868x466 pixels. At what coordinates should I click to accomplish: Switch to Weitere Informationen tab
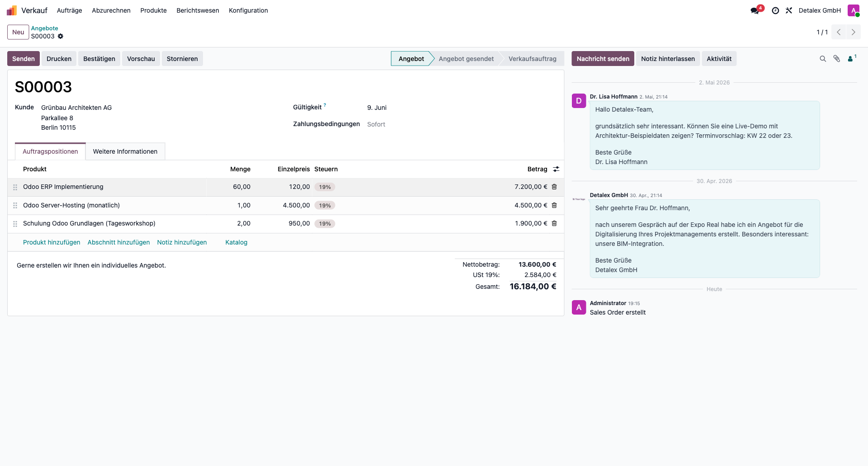[125, 151]
